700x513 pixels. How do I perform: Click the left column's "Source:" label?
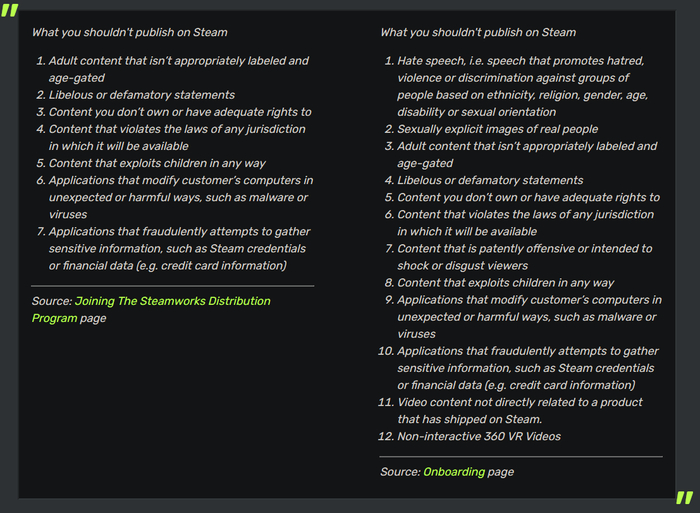50,301
